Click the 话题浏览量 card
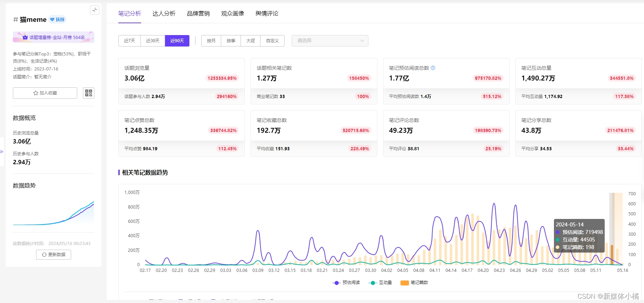Image resolution: width=644 pixels, height=303 pixels. coord(182,81)
